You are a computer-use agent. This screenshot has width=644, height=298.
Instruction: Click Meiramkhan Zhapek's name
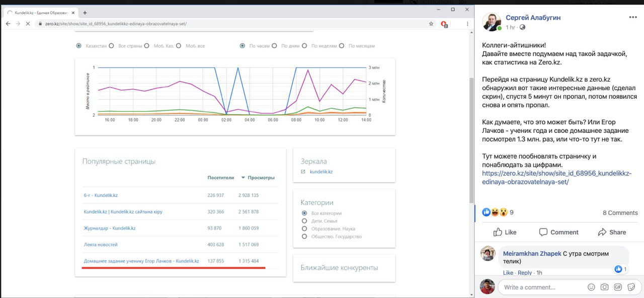click(532, 254)
